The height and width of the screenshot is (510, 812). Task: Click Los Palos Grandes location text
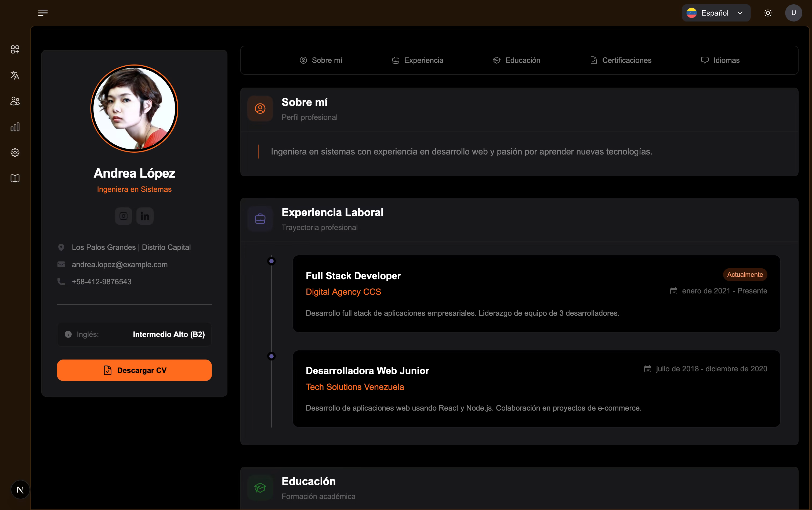pyautogui.click(x=131, y=247)
